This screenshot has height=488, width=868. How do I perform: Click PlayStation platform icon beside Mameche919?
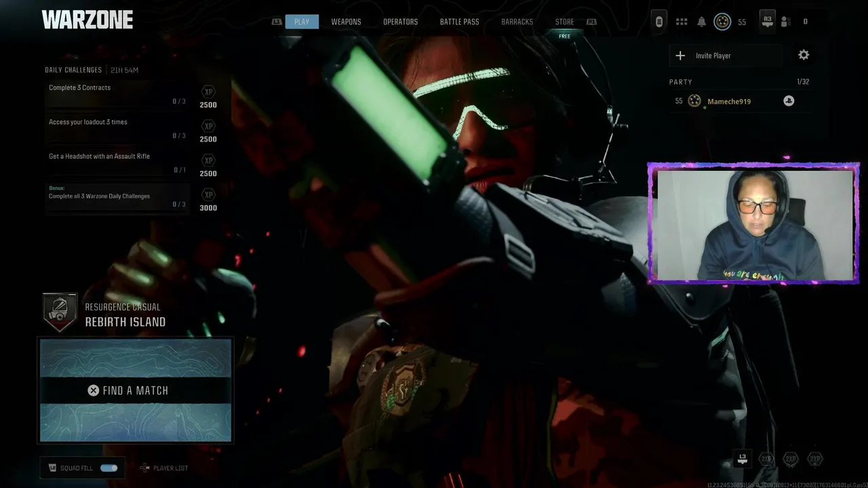point(788,101)
